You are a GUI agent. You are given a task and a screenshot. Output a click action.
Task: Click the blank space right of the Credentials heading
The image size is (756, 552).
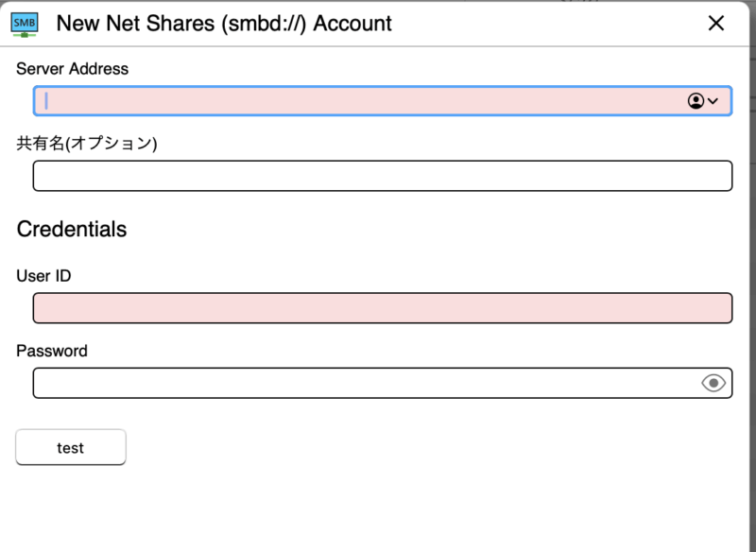(x=425, y=229)
